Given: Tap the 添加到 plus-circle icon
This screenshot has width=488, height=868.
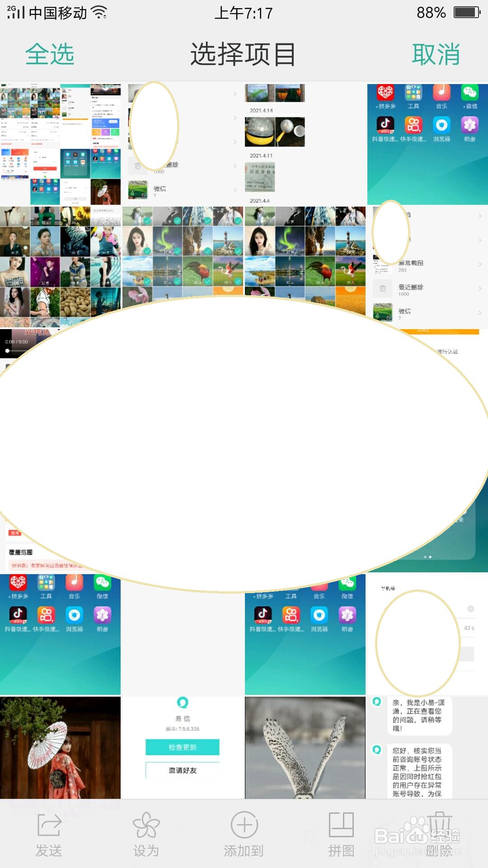Looking at the screenshot, I should point(244,825).
